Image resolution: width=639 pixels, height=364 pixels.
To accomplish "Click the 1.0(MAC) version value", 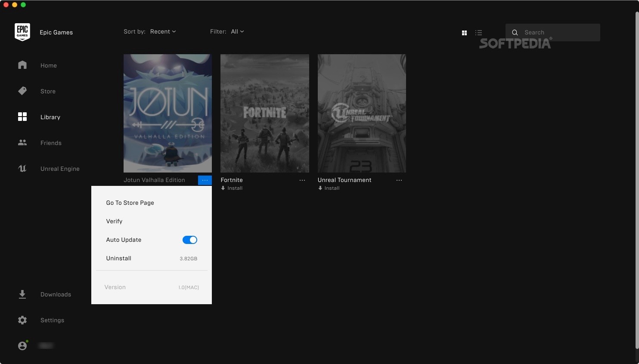I will (189, 287).
